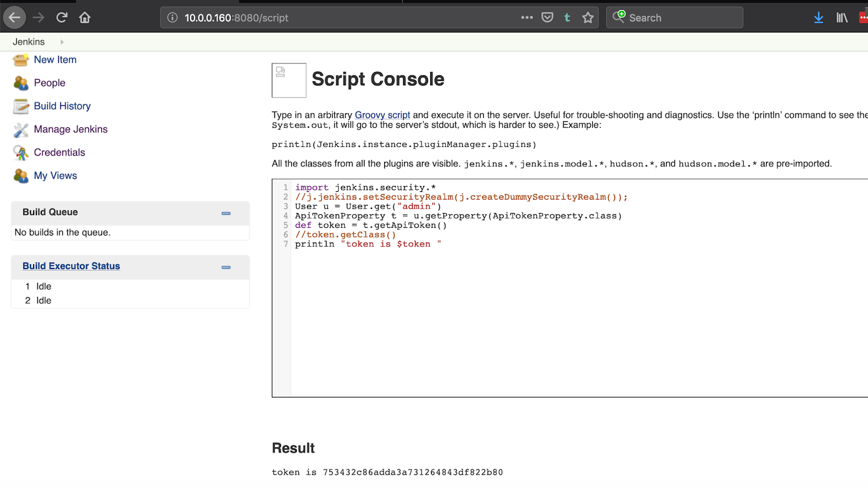Click the Credentials keys icon

click(21, 153)
